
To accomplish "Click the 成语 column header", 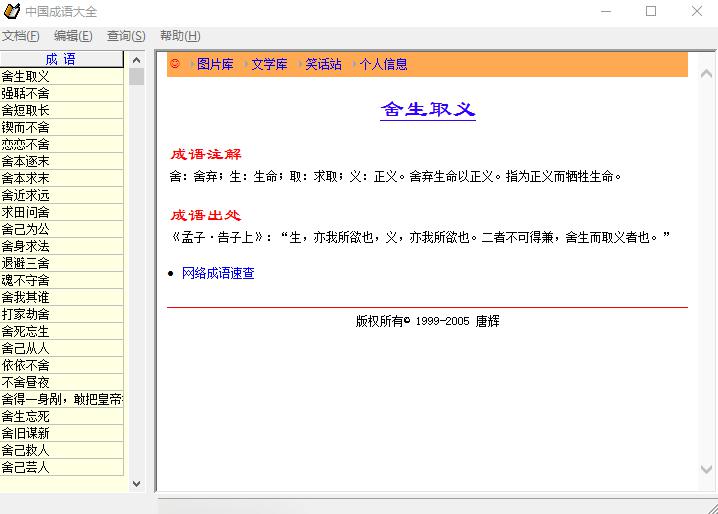I will pyautogui.click(x=61, y=59).
